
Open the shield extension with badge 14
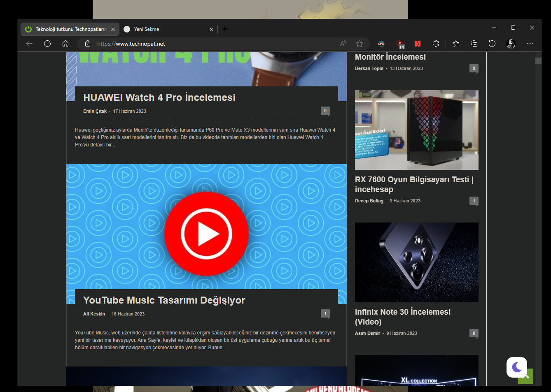click(x=400, y=44)
